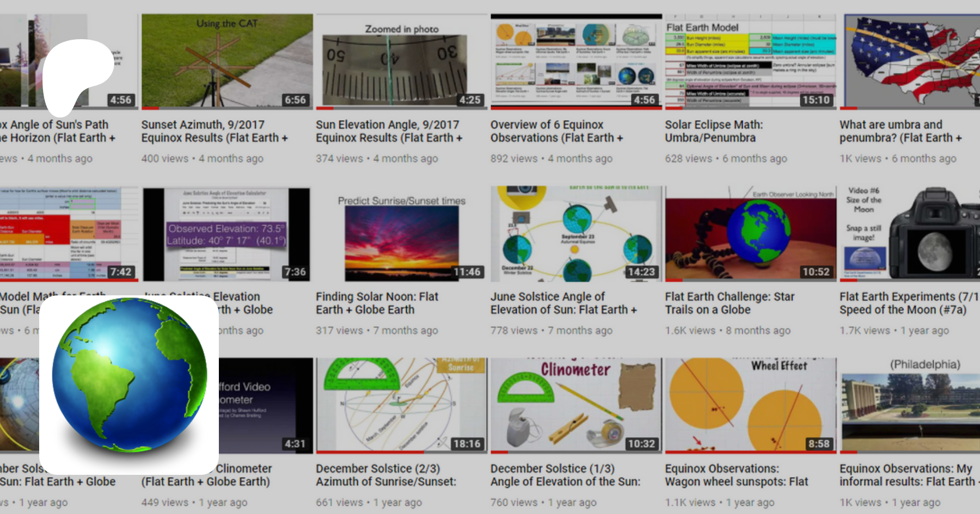Image resolution: width=980 pixels, height=514 pixels.
Task: Open 'Sunset Azimuth, 9/2017 Equinox Results' title
Action: (214, 131)
